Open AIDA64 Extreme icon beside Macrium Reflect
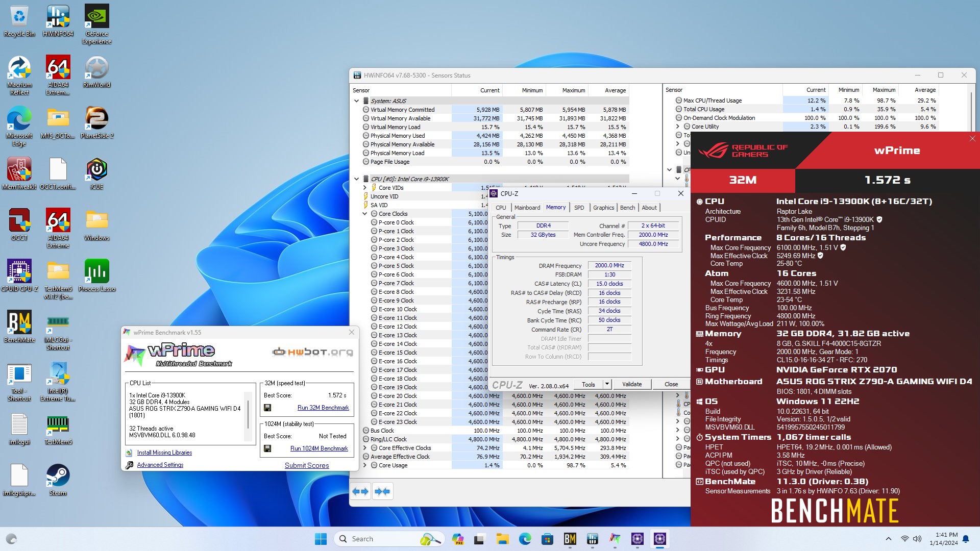 (x=58, y=75)
